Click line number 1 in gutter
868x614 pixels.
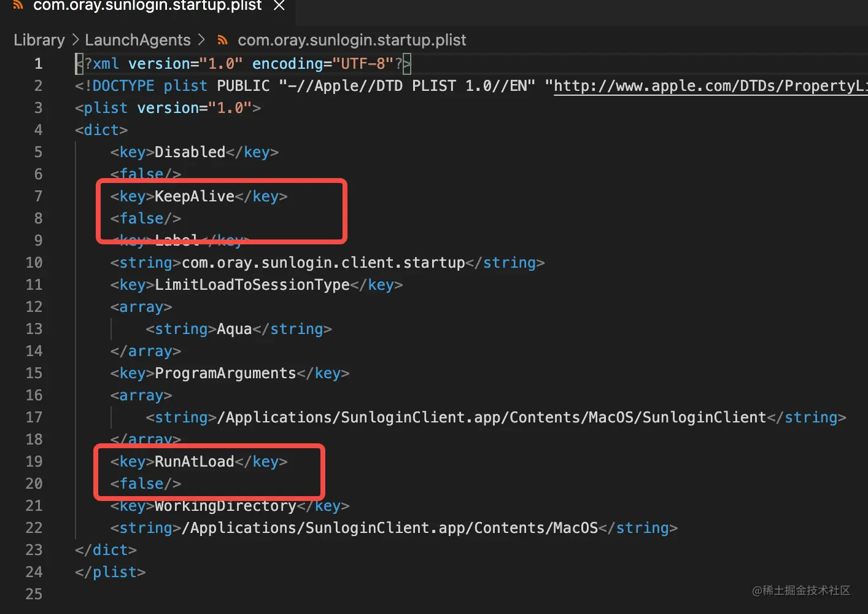click(38, 64)
